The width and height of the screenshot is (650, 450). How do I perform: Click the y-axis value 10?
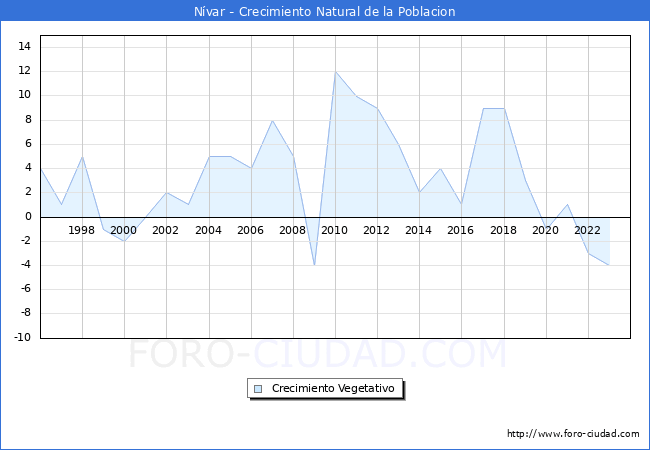(24, 94)
